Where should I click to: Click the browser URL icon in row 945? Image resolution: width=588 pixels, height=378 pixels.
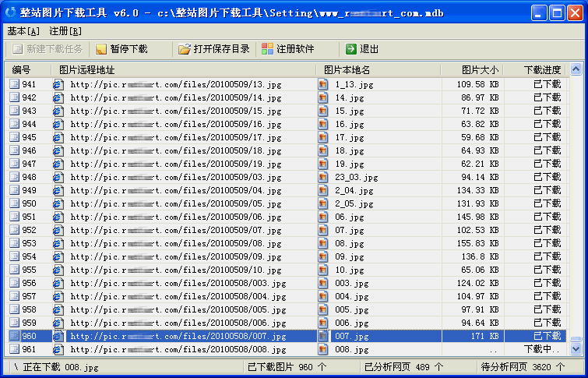(x=58, y=137)
